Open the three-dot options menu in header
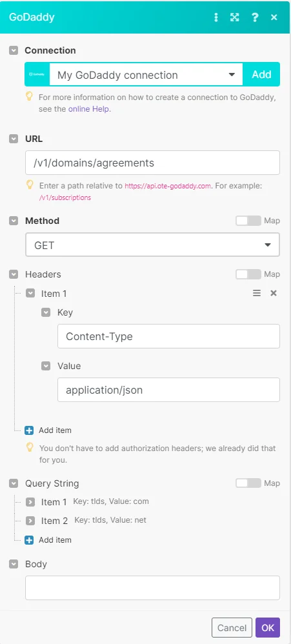291x644 pixels. click(x=216, y=17)
